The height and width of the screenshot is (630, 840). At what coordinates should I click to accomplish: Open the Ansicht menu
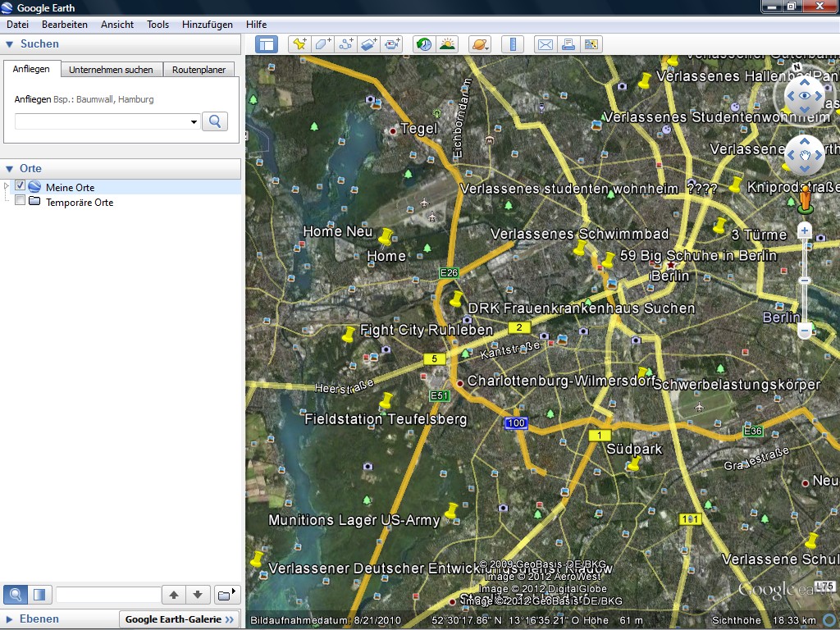117,25
